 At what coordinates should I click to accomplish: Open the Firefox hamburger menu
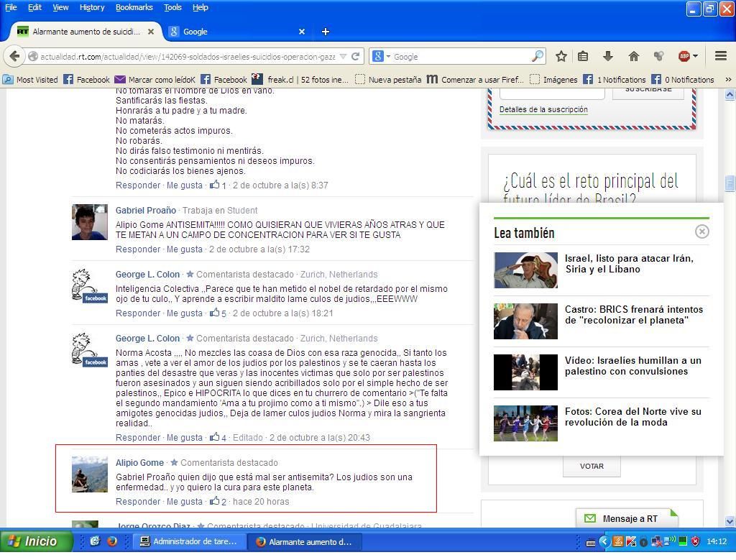click(720, 55)
